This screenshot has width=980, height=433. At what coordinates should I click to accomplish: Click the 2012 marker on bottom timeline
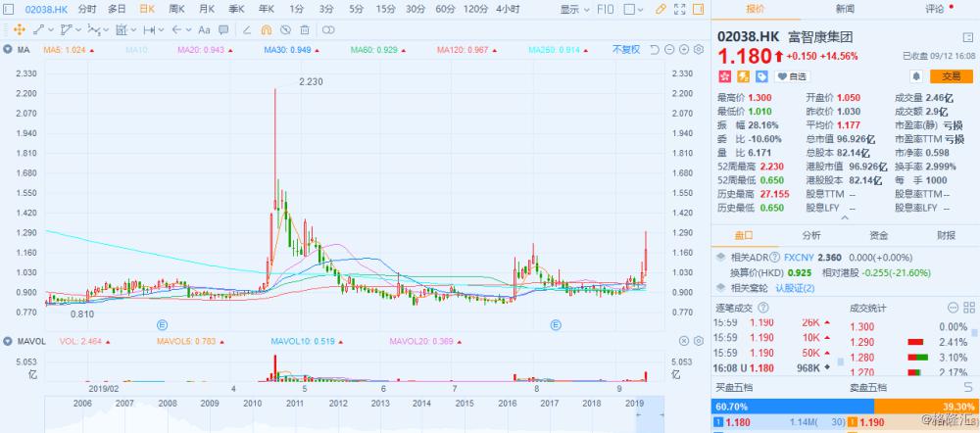337,403
